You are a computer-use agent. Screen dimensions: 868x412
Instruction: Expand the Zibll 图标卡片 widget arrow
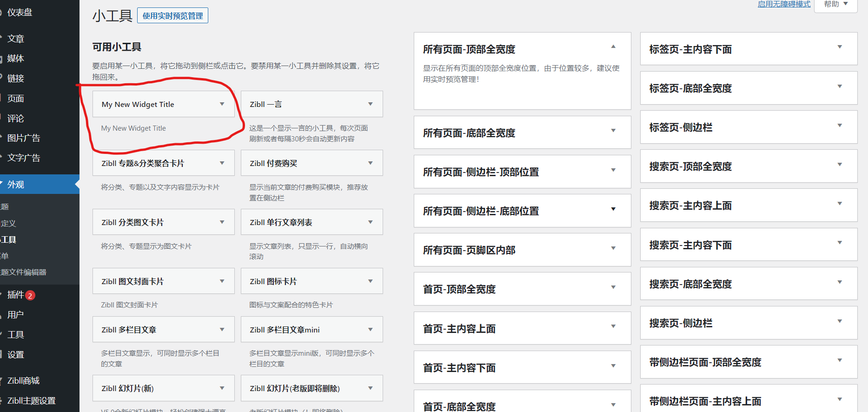tap(371, 281)
